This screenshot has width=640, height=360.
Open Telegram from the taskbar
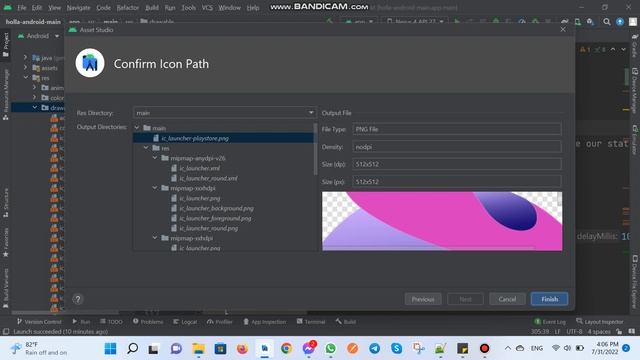click(x=374, y=348)
